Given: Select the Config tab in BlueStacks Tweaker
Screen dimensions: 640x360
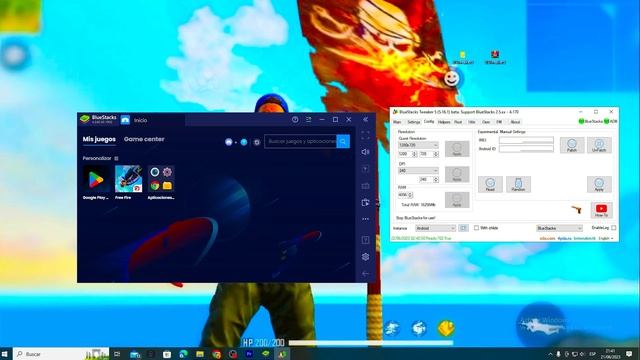Looking at the screenshot, I should pos(429,122).
